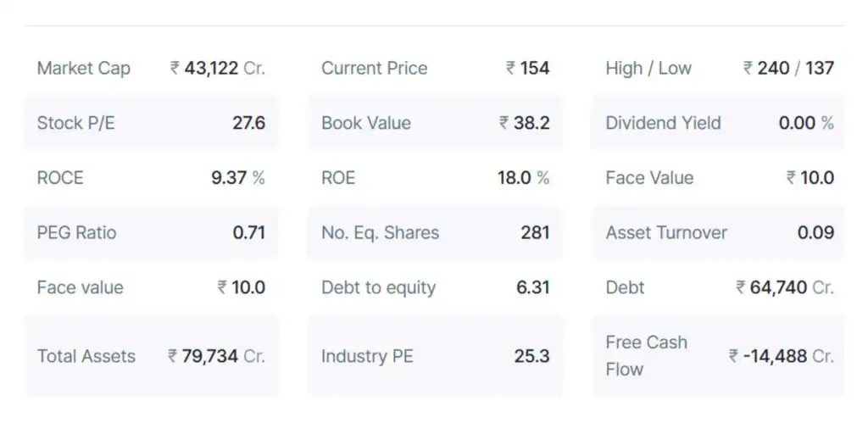Select the 240 / 137 value
This screenshot has width=868, height=434.
pyautogui.click(x=789, y=69)
